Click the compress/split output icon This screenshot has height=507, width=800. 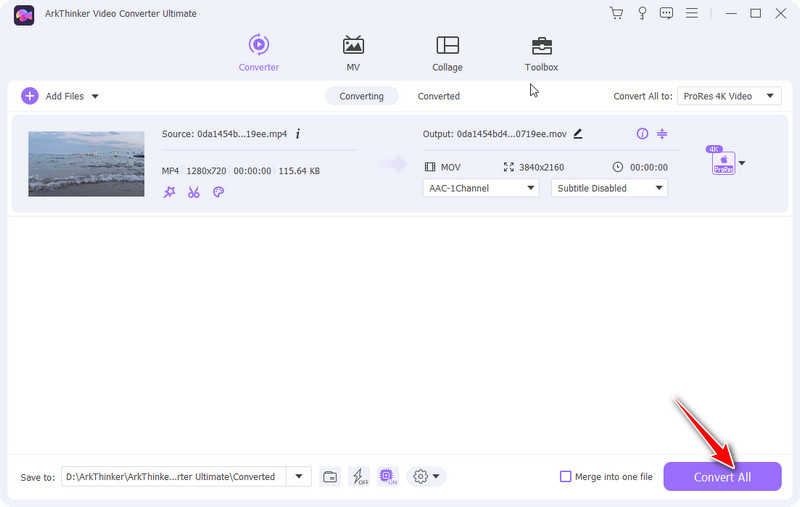tap(662, 134)
